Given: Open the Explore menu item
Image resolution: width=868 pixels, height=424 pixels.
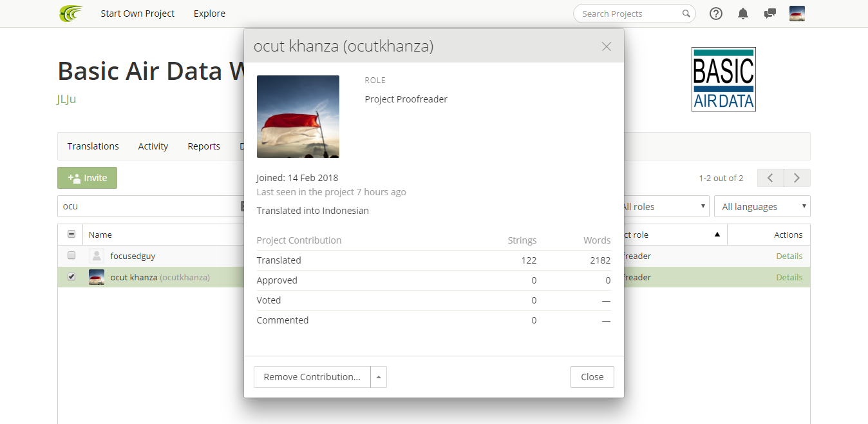Looking at the screenshot, I should pos(210,14).
